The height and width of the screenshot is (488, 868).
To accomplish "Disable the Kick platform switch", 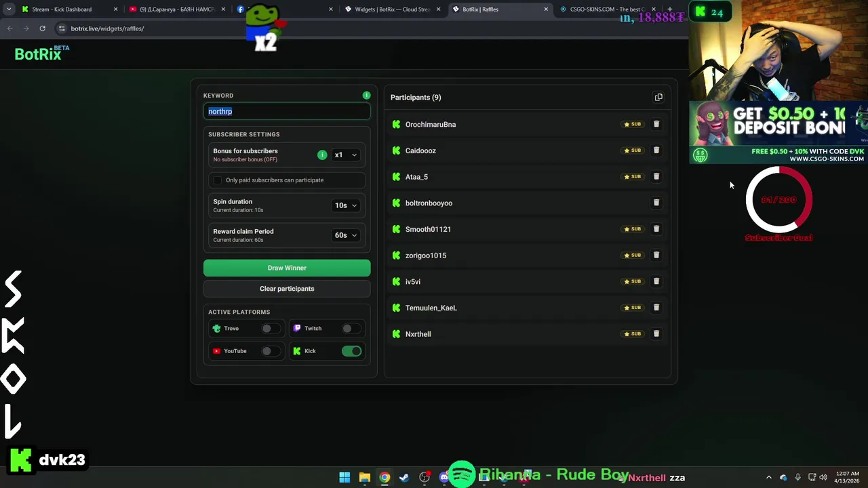I will pyautogui.click(x=351, y=351).
